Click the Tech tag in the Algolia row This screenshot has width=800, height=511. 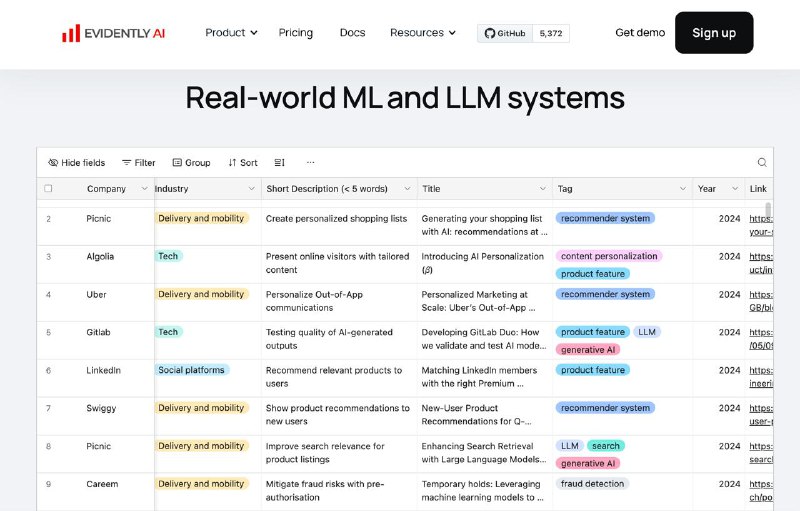point(168,256)
